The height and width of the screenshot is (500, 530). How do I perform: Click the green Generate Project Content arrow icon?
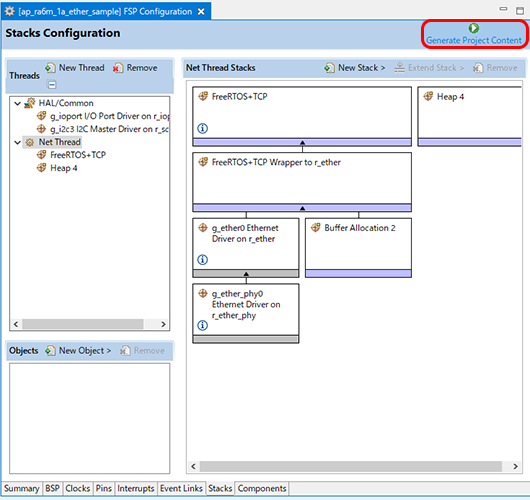474,28
